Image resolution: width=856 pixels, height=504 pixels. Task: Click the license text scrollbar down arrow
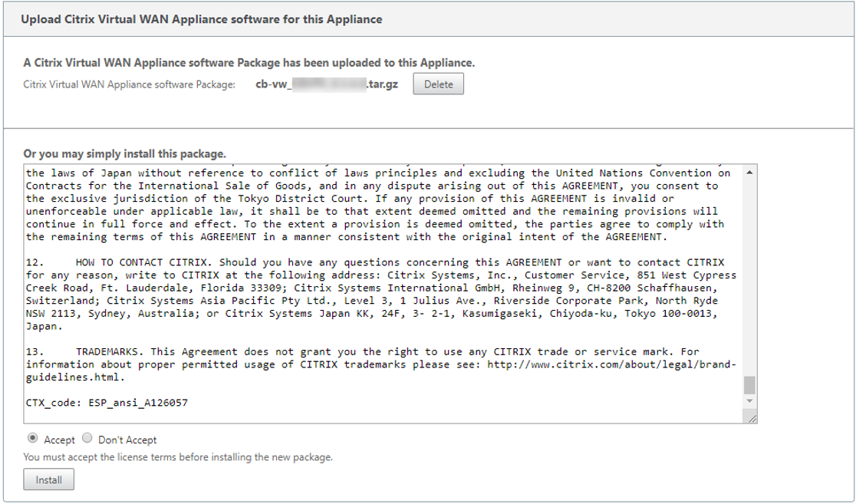point(749,401)
